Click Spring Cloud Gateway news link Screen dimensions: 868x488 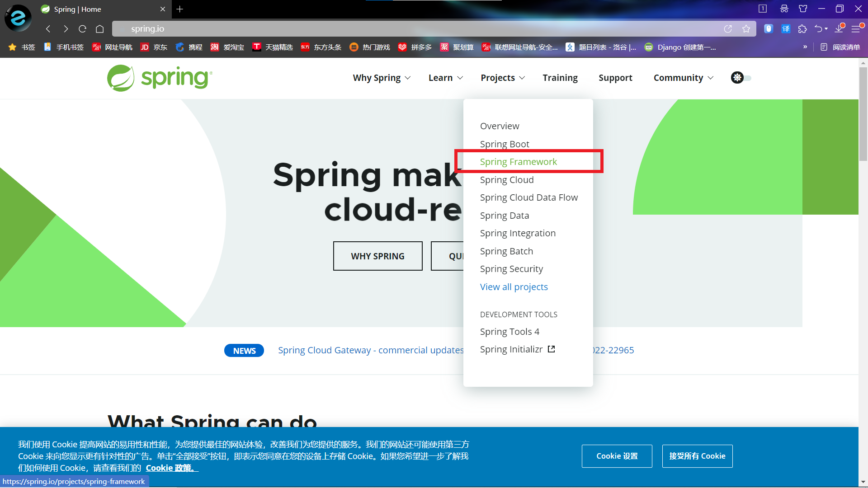pyautogui.click(x=371, y=350)
